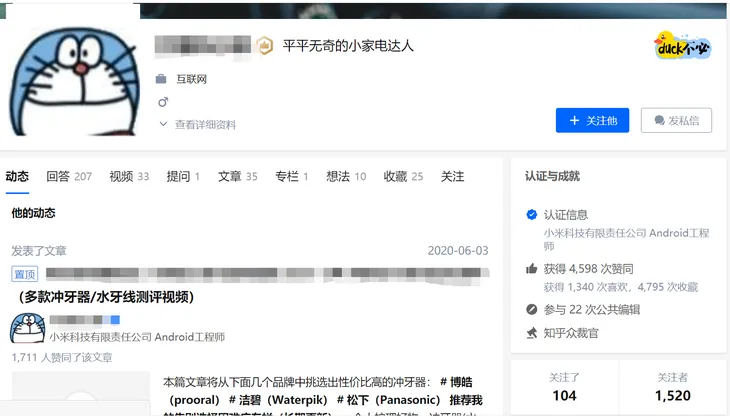Click the 发私信 message button

tap(676, 121)
